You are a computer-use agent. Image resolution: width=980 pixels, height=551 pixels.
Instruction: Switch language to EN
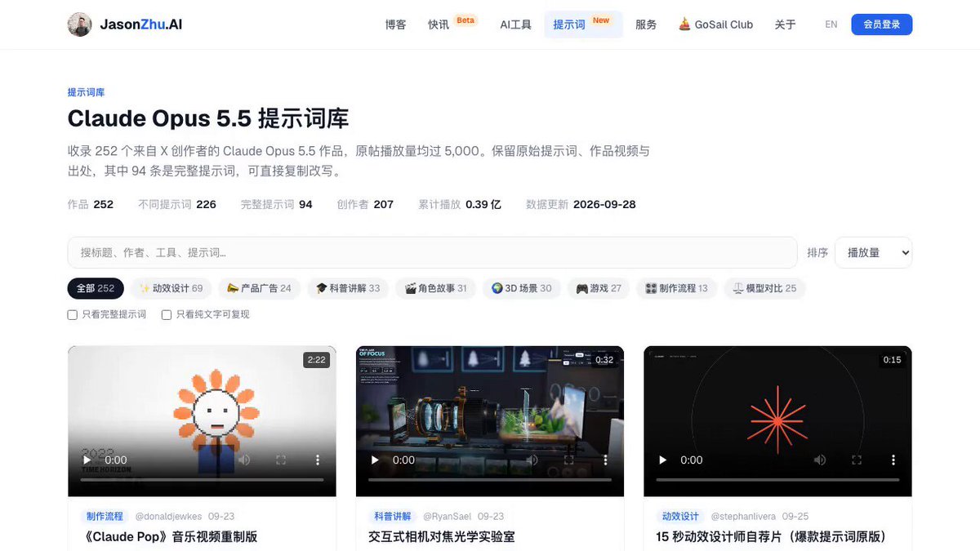click(831, 24)
